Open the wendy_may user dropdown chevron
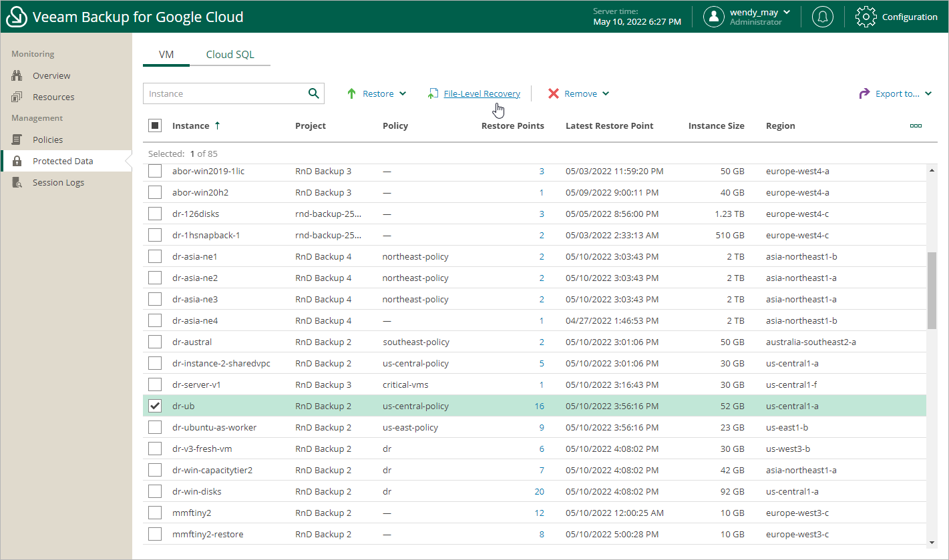This screenshot has width=949, height=560. [787, 12]
